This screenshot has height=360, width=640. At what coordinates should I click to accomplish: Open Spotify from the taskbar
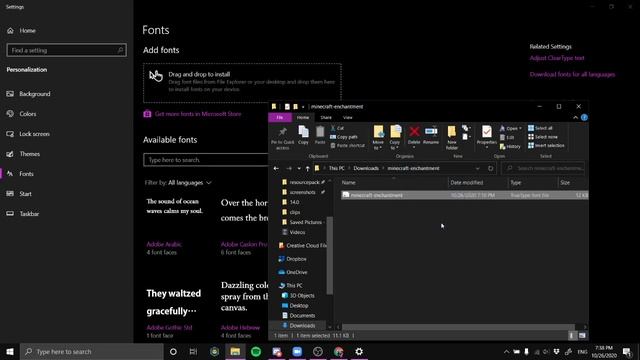(256, 351)
